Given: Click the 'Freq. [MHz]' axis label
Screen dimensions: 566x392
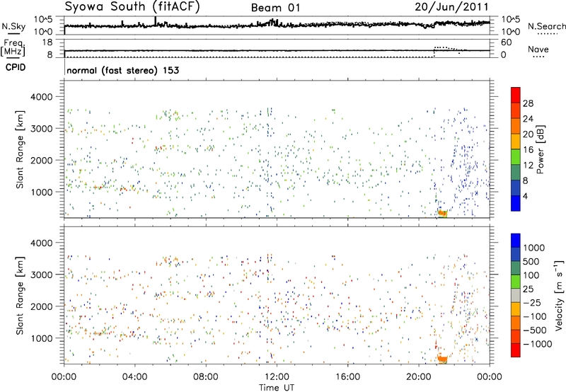Looking at the screenshot, I should click(x=13, y=48).
